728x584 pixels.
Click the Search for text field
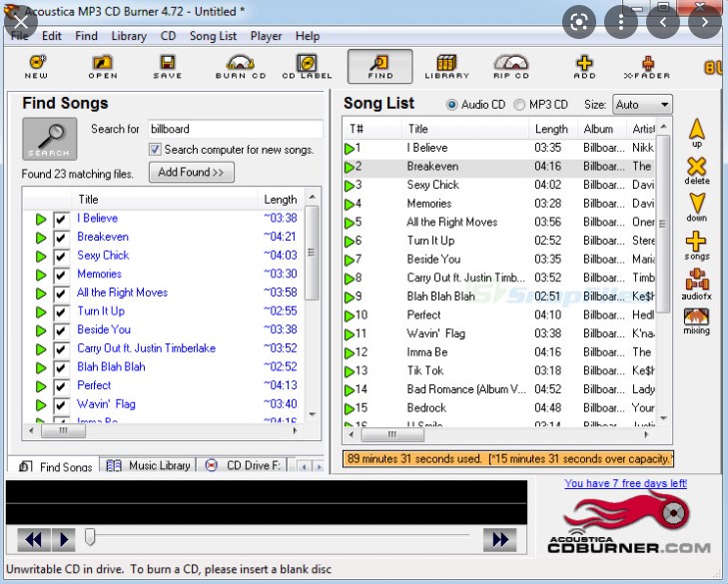(236, 129)
